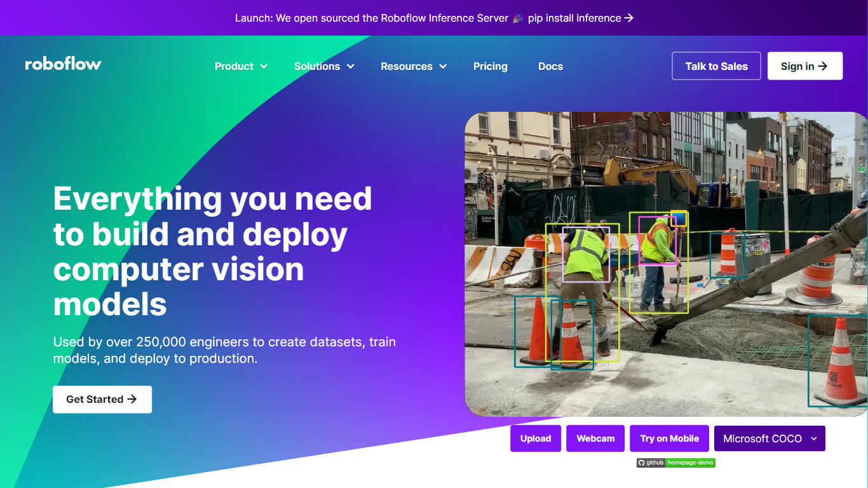Click the arrow icon in Sign in button

(x=822, y=66)
